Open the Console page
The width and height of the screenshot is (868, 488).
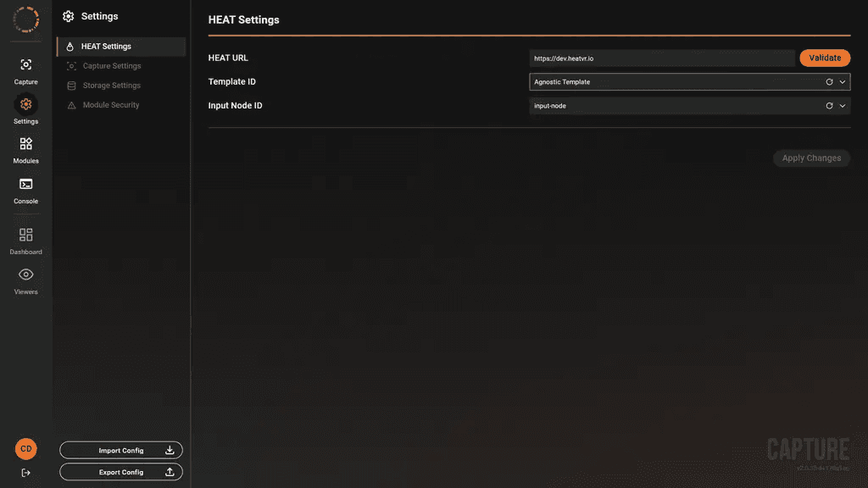pos(25,191)
